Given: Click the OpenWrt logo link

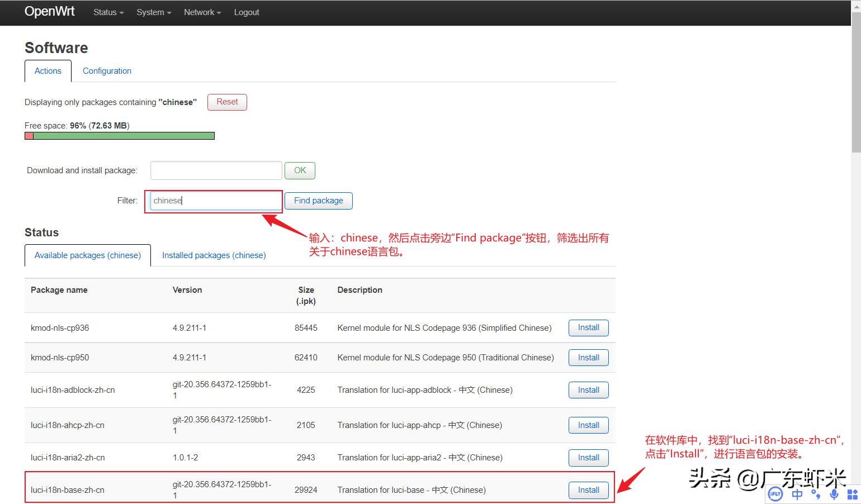Looking at the screenshot, I should pyautogui.click(x=49, y=12).
